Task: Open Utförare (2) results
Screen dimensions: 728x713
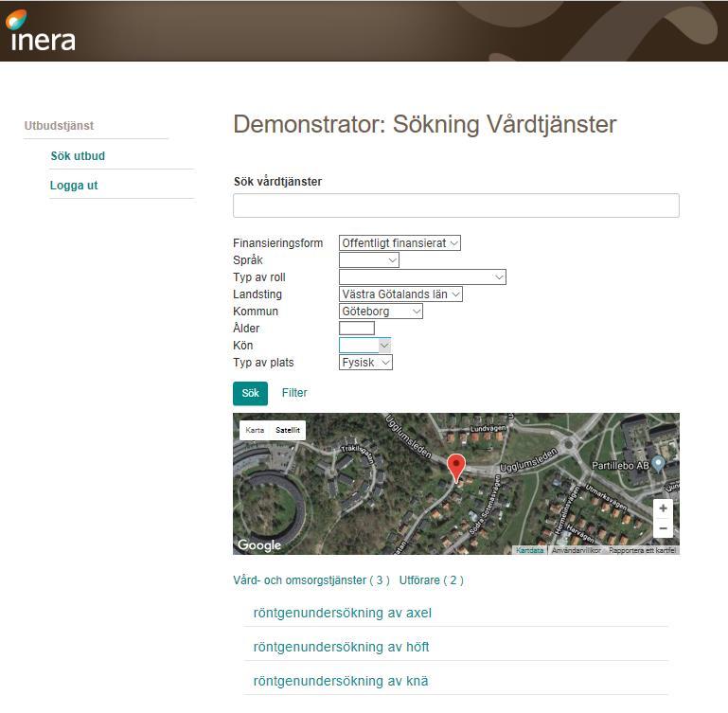Action: coord(432,580)
